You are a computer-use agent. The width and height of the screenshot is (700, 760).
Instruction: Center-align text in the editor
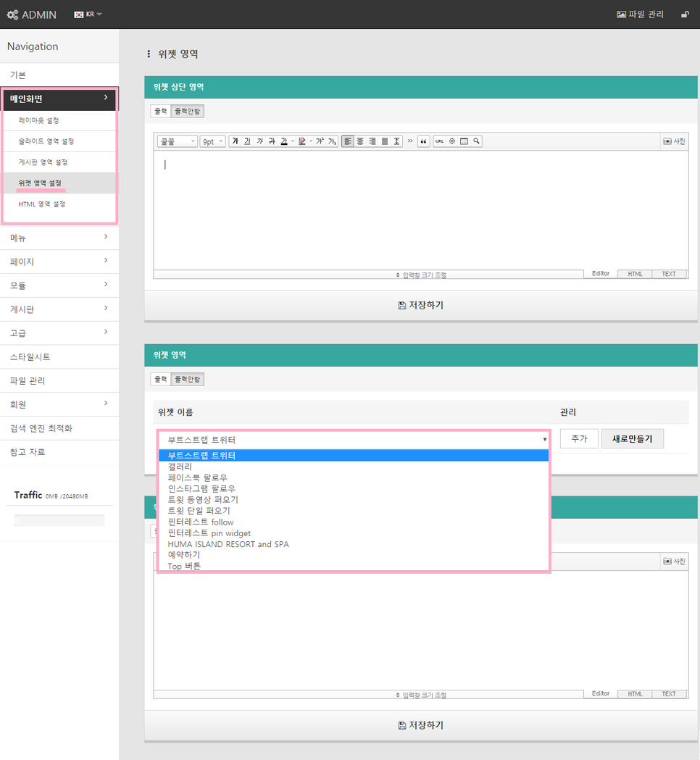(x=360, y=141)
